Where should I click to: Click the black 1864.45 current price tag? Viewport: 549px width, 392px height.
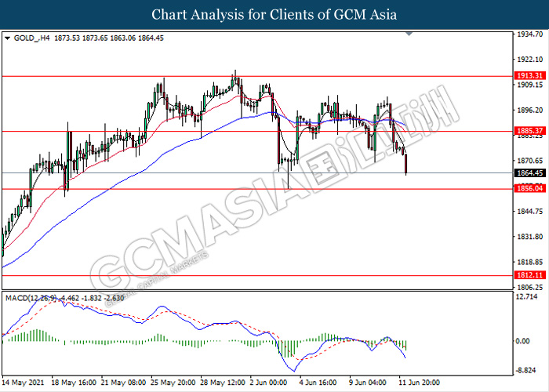[x=529, y=173]
